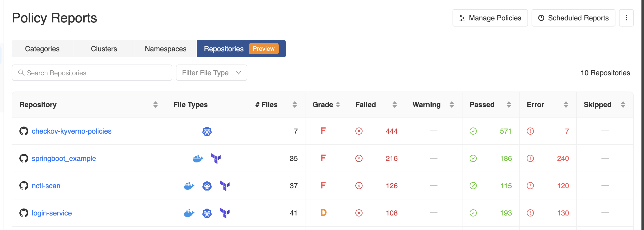
Task: Click the passed count 115
Action: point(506,186)
